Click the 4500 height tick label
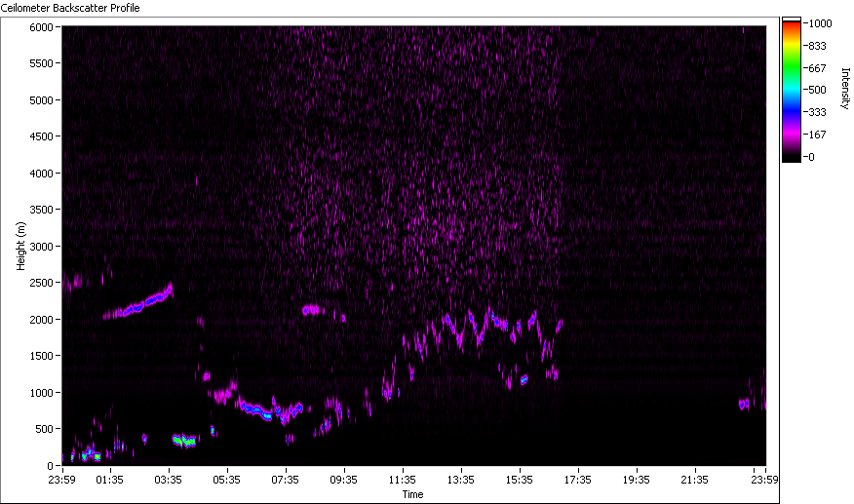 41,136
